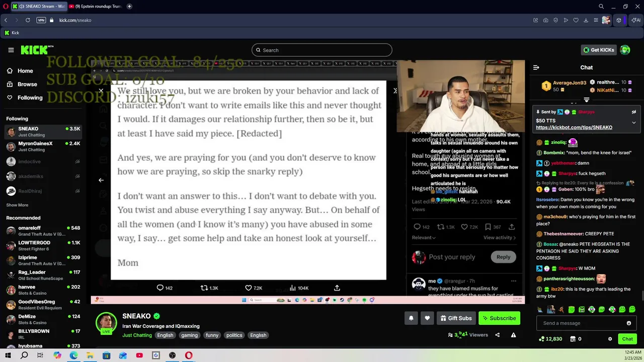
Task: Expand View activity in streamed tweet
Action: coord(500,238)
